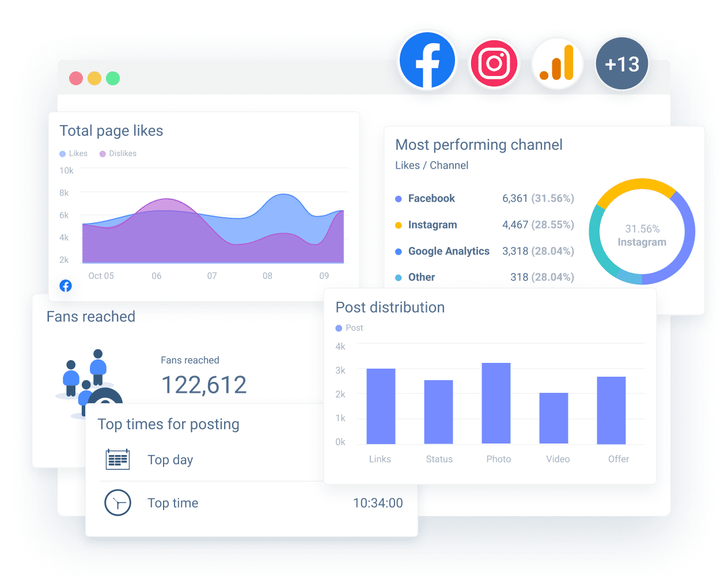The image size is (728, 576).
Task: Toggle the Likes legend series
Action: point(74,154)
